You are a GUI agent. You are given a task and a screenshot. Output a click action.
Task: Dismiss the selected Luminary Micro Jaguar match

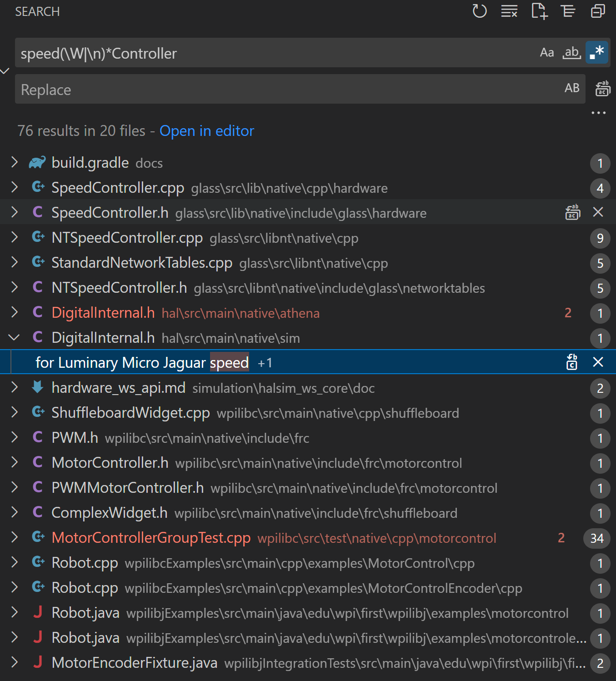click(598, 362)
